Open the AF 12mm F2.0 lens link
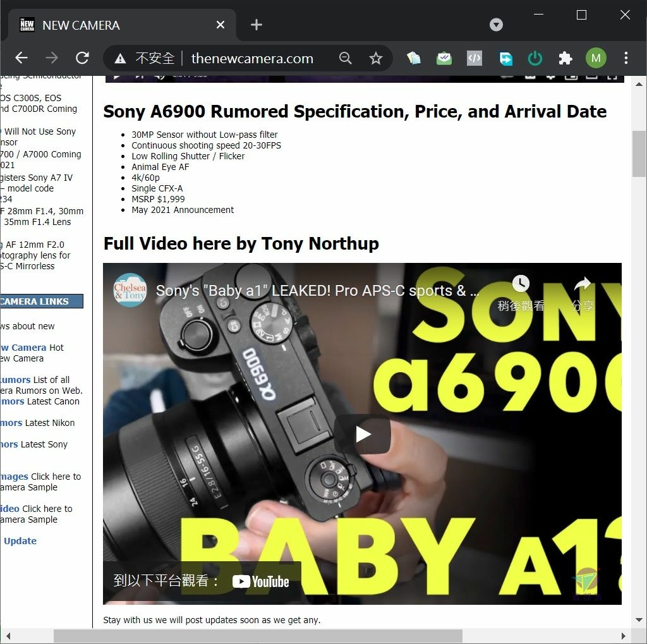The width and height of the screenshot is (647, 644). pyautogui.click(x=35, y=255)
